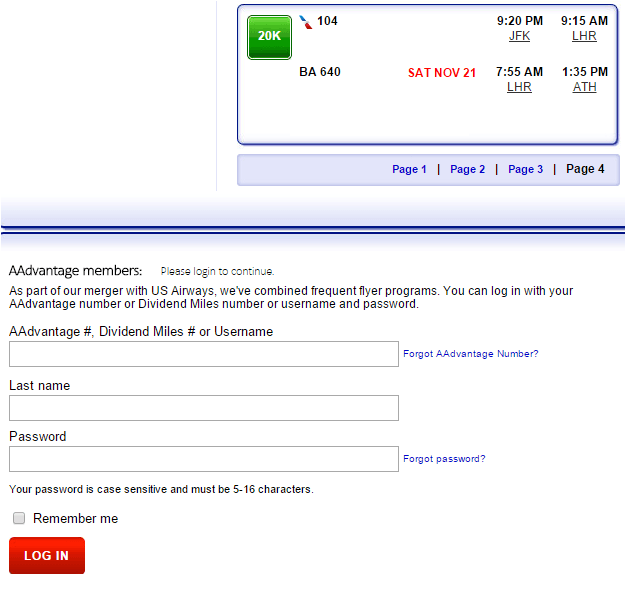Go to Page 1 of results
The height and width of the screenshot is (590, 626).
pyautogui.click(x=409, y=169)
